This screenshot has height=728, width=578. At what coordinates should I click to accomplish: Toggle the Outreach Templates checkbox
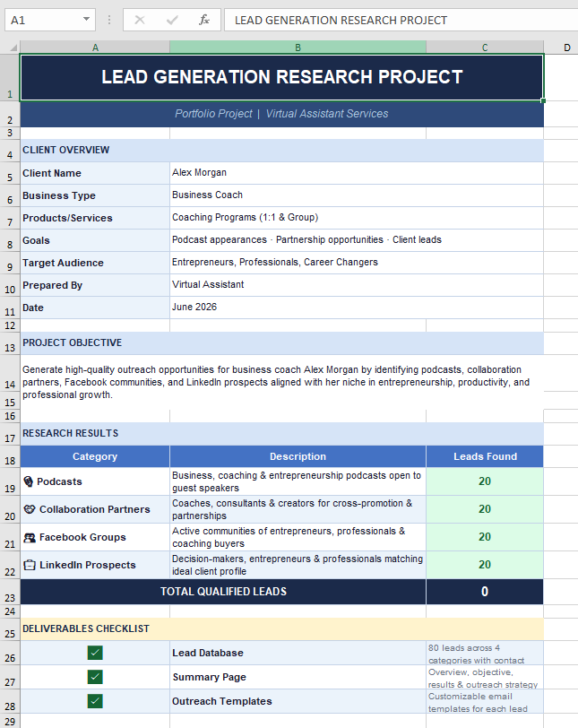tap(95, 701)
